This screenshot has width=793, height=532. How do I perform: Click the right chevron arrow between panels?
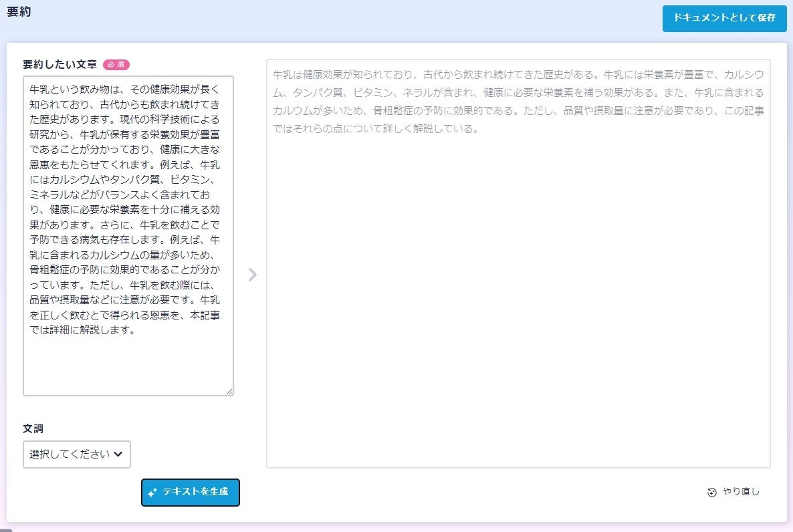point(252,275)
